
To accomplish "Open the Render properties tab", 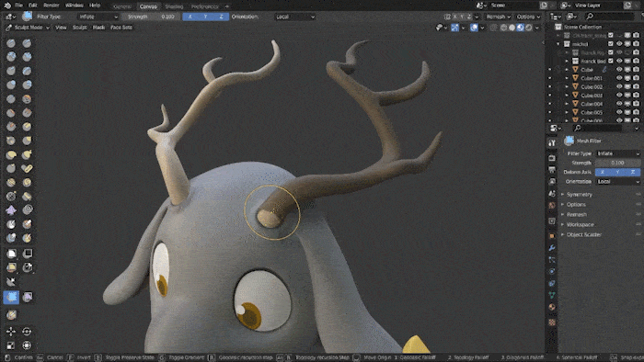I will tap(552, 158).
